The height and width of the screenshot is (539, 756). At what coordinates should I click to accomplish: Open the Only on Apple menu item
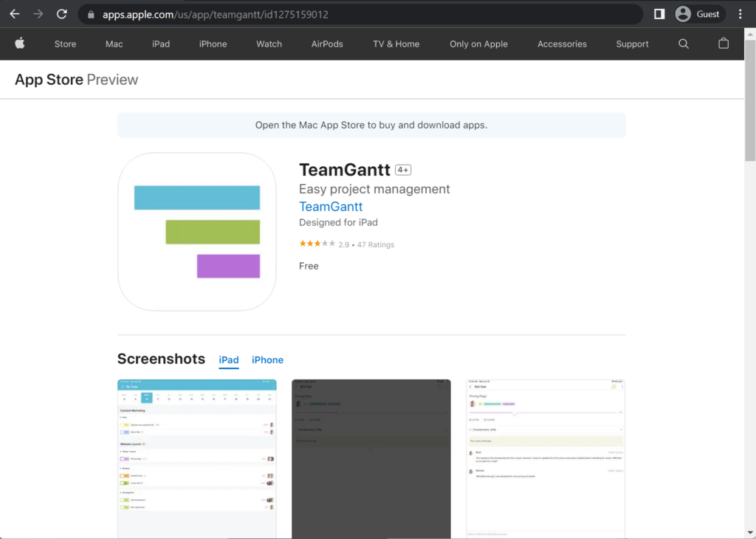[x=478, y=44]
